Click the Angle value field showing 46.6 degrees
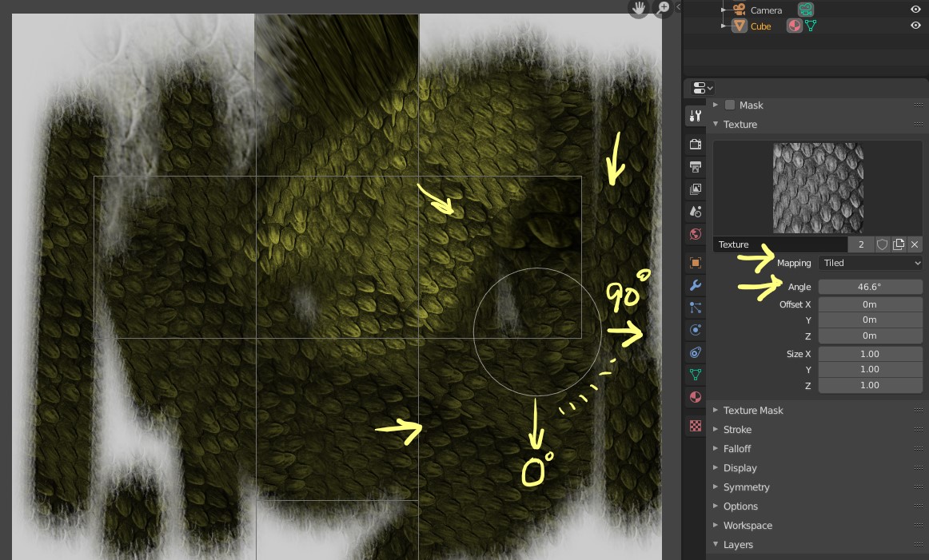 pyautogui.click(x=870, y=286)
